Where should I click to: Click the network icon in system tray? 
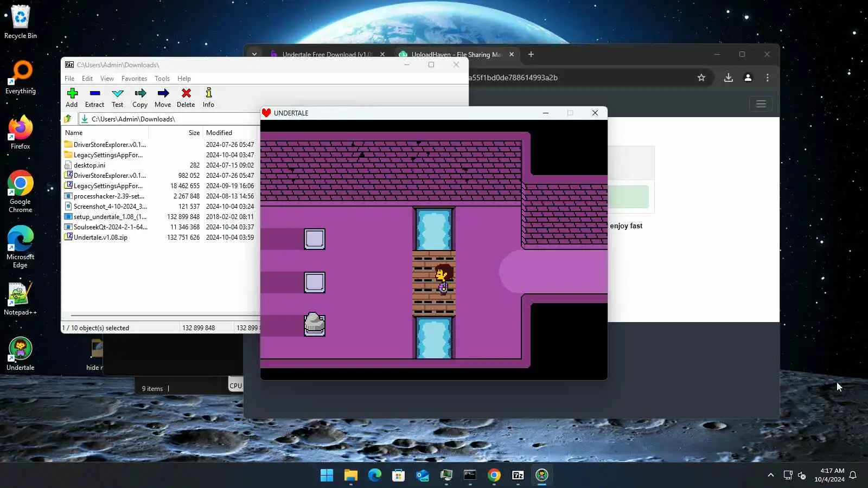coord(788,475)
